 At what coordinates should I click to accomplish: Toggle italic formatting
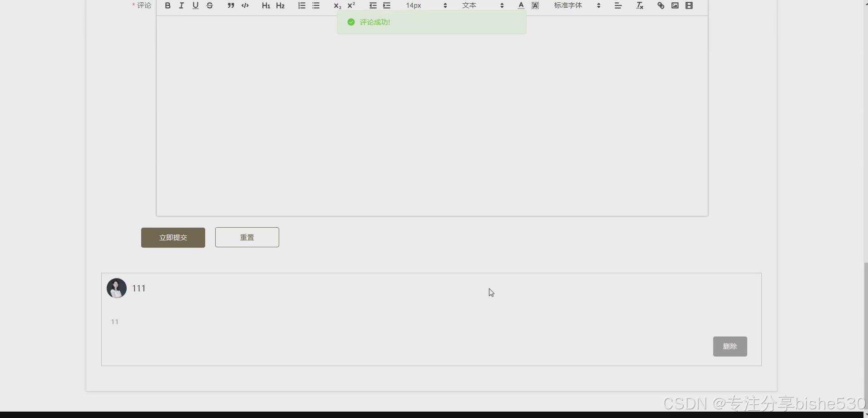click(181, 5)
